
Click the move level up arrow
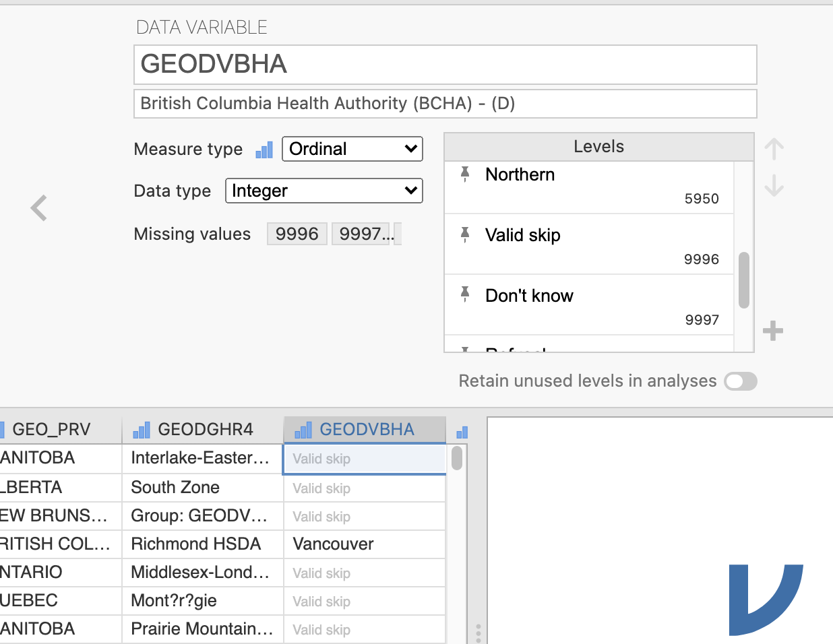[x=774, y=149]
